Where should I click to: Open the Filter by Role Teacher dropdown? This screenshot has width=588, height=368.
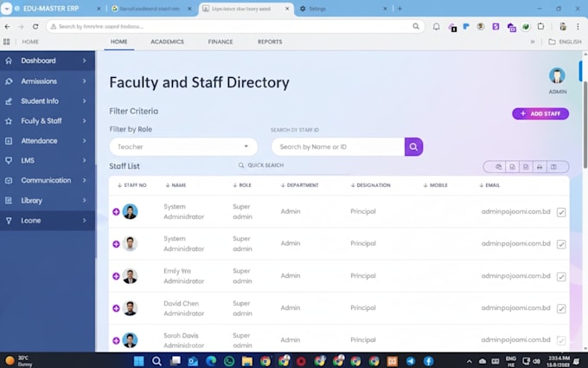[183, 147]
